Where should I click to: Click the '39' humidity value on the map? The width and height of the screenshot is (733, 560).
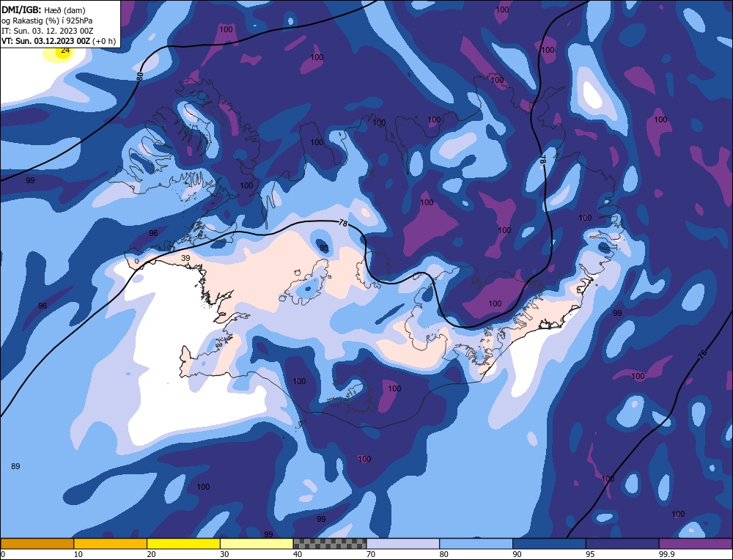[x=185, y=258]
